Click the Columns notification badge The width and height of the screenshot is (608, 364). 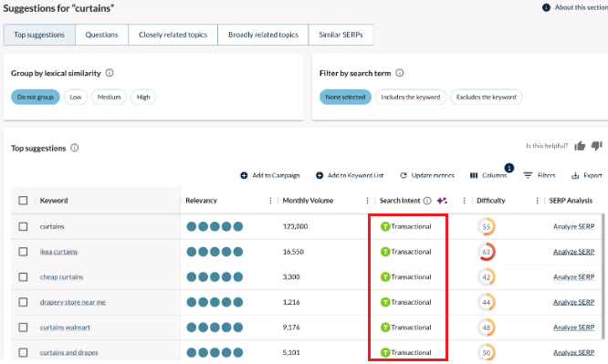(x=509, y=168)
